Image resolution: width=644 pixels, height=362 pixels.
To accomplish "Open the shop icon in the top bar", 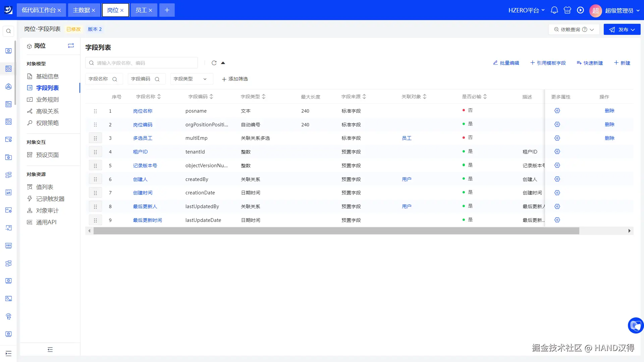I will coord(567,10).
